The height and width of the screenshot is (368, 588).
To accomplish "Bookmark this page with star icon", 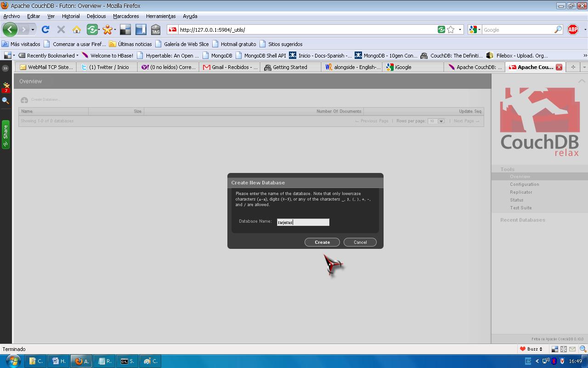I will coord(451,29).
